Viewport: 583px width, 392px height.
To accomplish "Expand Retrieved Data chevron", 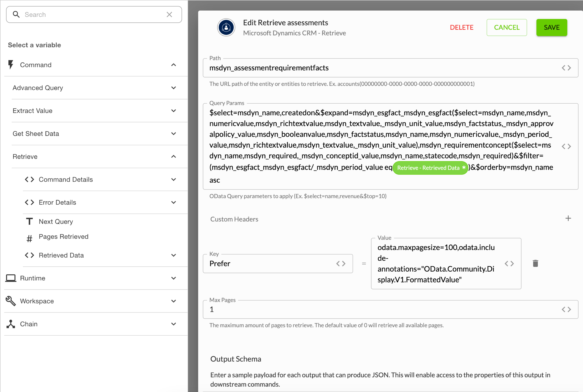I will pos(174,255).
